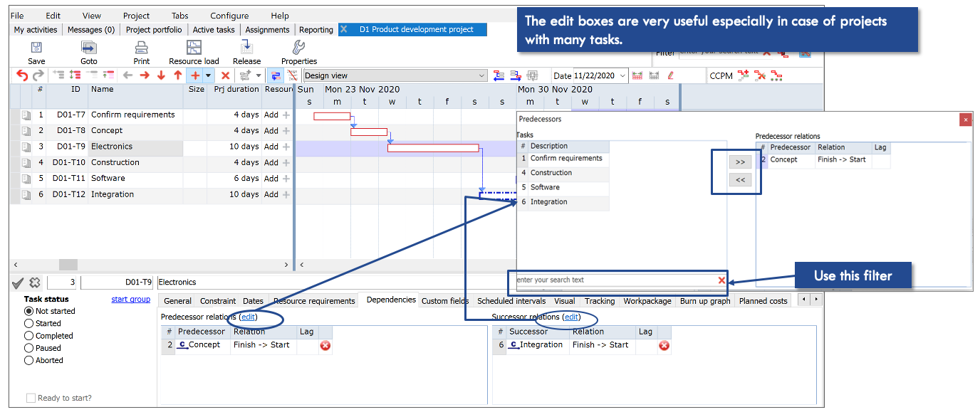
Task: Click the document icon of the Confirm requirements row
Action: pyautogui.click(x=26, y=115)
